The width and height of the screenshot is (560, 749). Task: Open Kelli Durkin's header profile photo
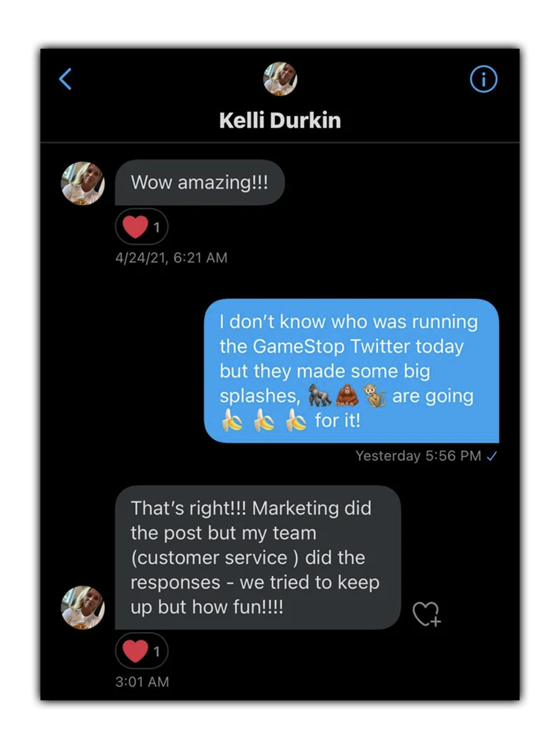point(280,79)
